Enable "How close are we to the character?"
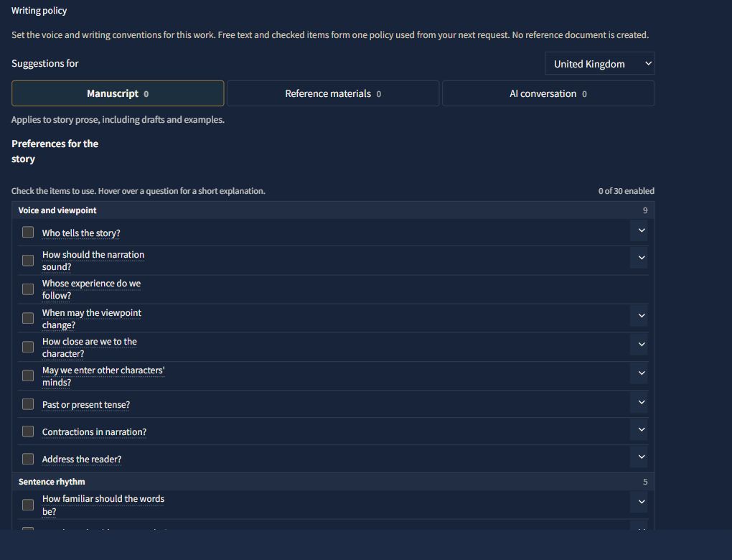Screen dimensions: 732x560 28,347
